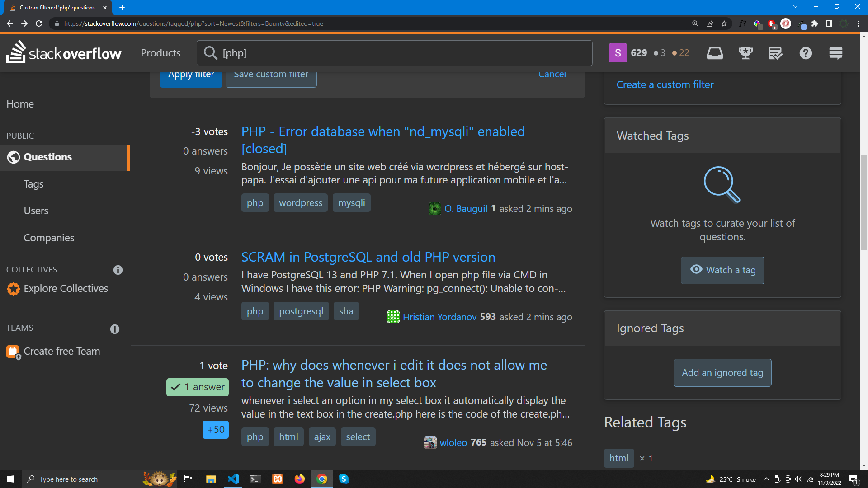Go to Home in left sidebar
Viewport: 868px width, 488px height.
pos(20,104)
